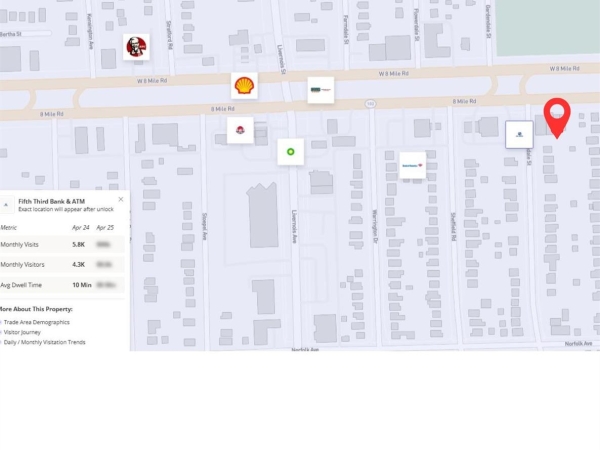Click the large building west of Livernois Ave
The image size is (600, 450).
click(263, 215)
